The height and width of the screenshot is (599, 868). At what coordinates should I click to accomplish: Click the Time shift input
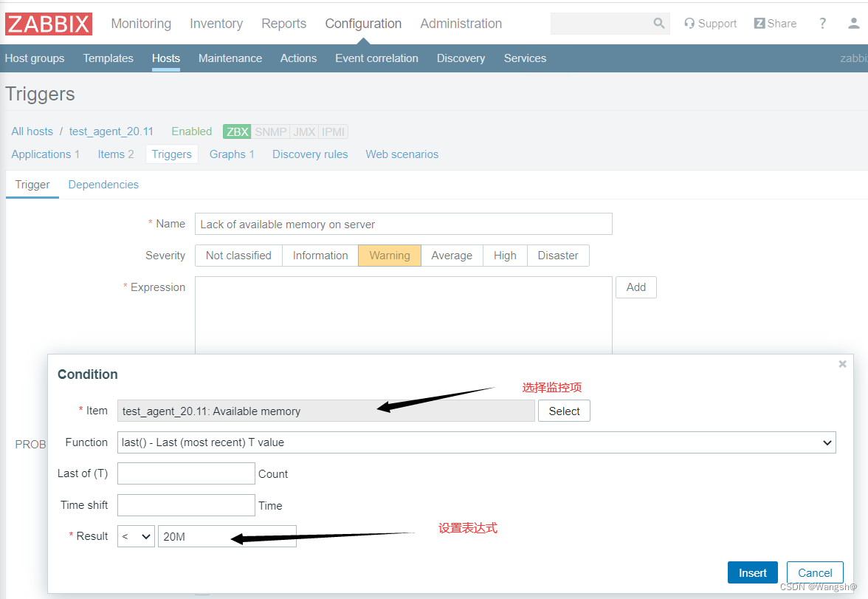click(186, 504)
